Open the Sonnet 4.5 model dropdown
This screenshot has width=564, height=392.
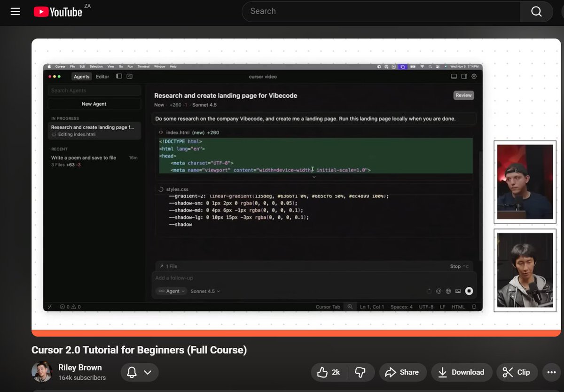click(x=205, y=291)
